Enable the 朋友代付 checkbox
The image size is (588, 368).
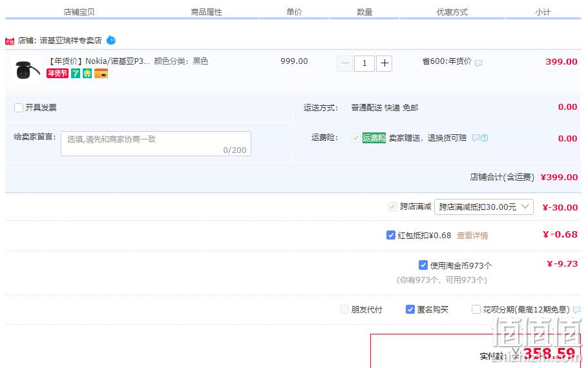click(x=344, y=309)
